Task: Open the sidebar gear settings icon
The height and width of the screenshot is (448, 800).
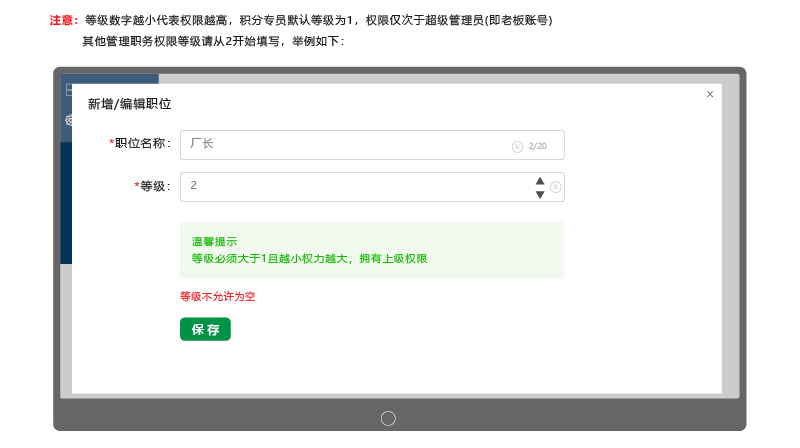Action: 69,120
